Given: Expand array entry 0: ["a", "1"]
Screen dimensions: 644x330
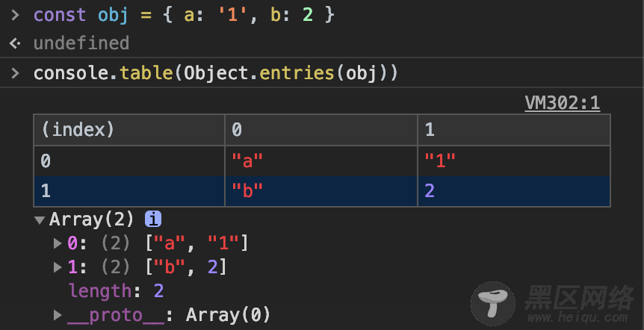Looking at the screenshot, I should click(58, 243).
